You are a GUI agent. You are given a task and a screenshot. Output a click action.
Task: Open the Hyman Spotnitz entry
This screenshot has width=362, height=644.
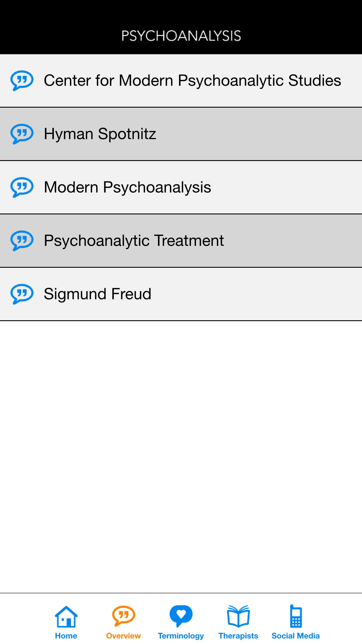pos(181,134)
